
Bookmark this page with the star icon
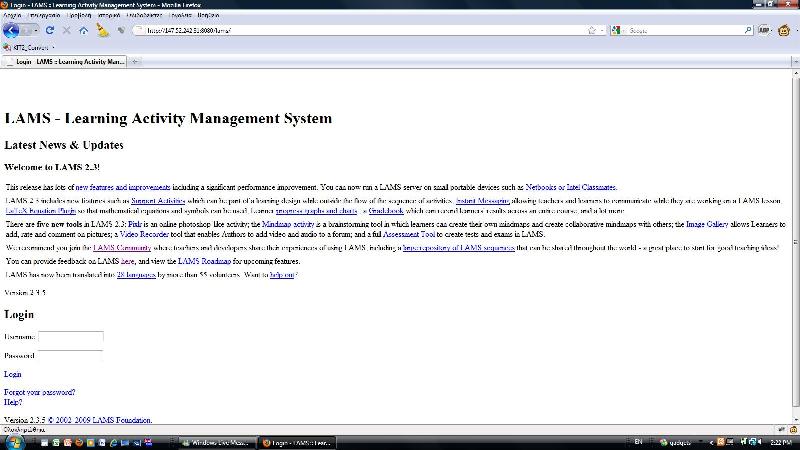591,30
